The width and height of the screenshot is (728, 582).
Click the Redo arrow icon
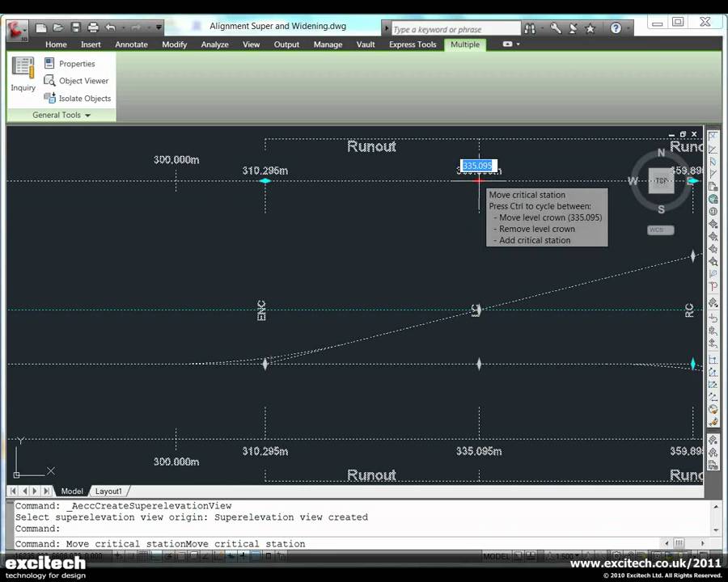[136, 27]
